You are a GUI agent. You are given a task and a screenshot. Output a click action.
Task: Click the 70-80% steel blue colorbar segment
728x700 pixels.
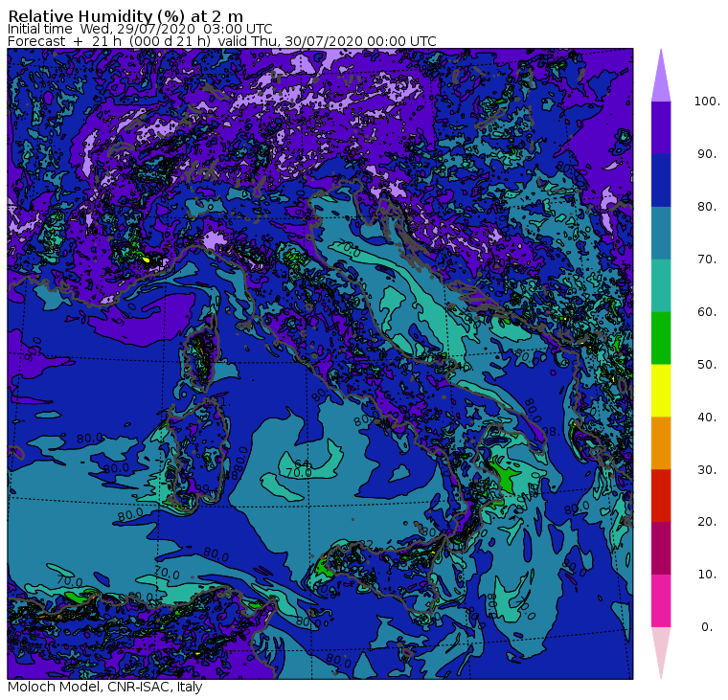click(x=661, y=233)
